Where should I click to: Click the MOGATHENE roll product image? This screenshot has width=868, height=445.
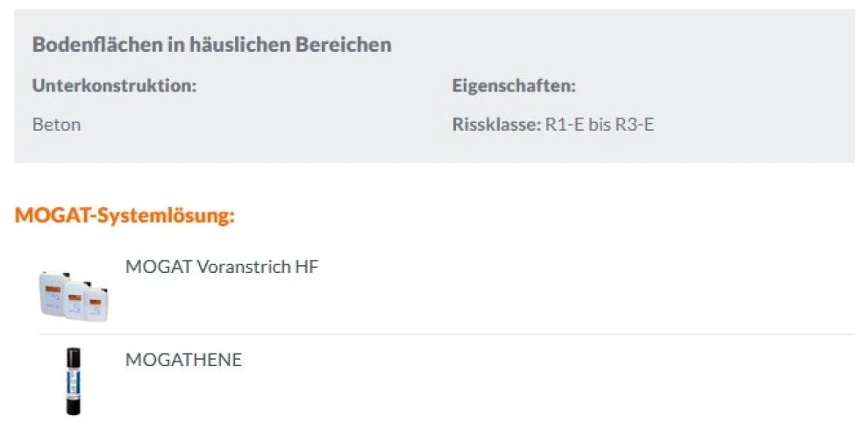coord(73,382)
